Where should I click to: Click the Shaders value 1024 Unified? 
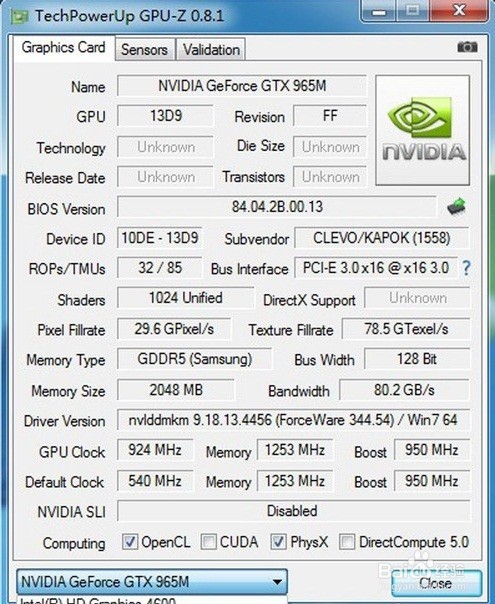[x=186, y=298]
